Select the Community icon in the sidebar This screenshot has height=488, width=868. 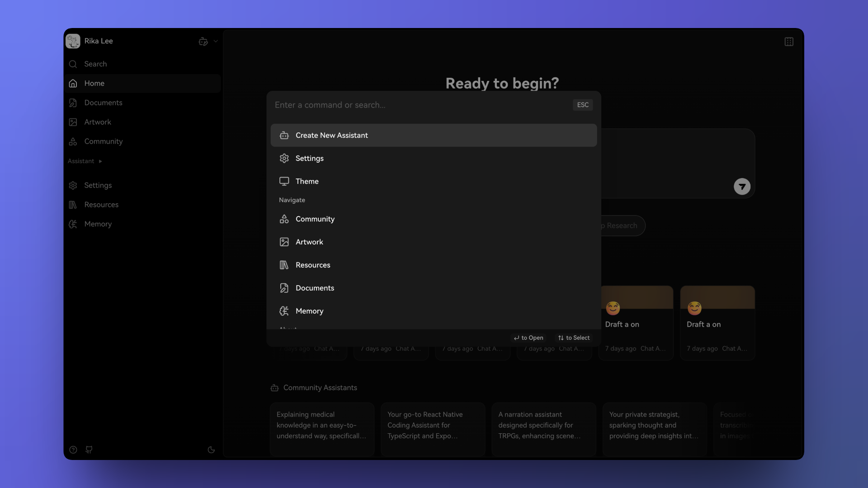click(x=73, y=141)
